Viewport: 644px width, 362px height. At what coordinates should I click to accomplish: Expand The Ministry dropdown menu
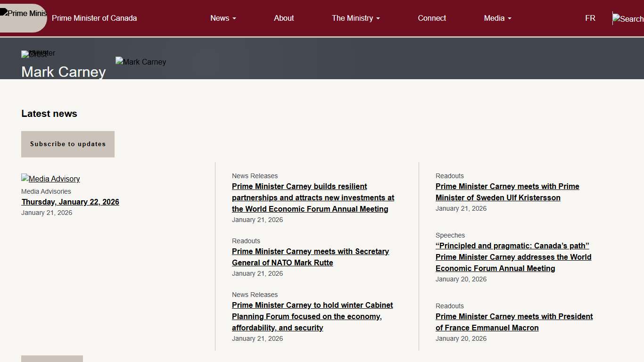pos(355,18)
